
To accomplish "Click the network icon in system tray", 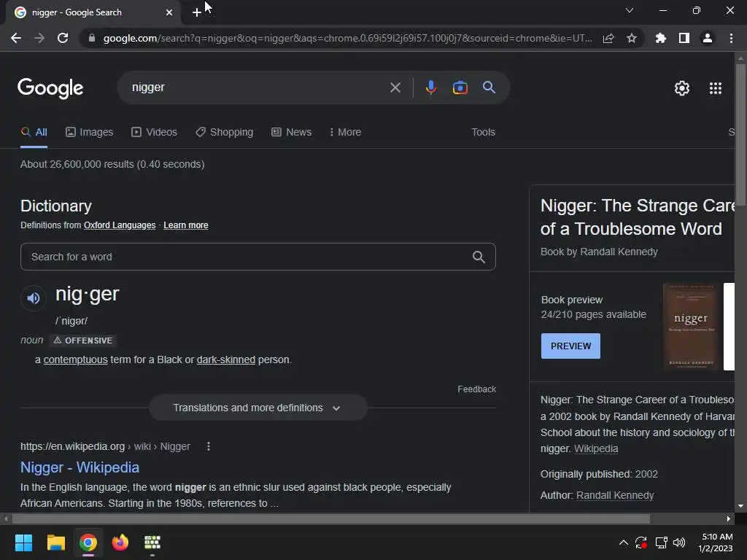I will tap(661, 542).
